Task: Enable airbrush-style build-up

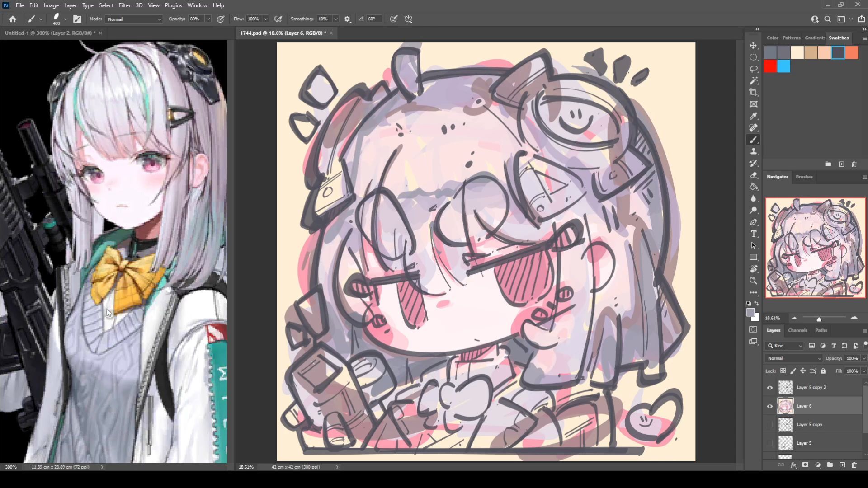Action: [278, 19]
